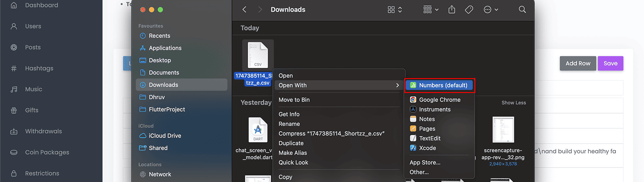Viewport: 644px width, 182px height.
Task: Click the Finder search magnifier icon
Action: click(522, 10)
